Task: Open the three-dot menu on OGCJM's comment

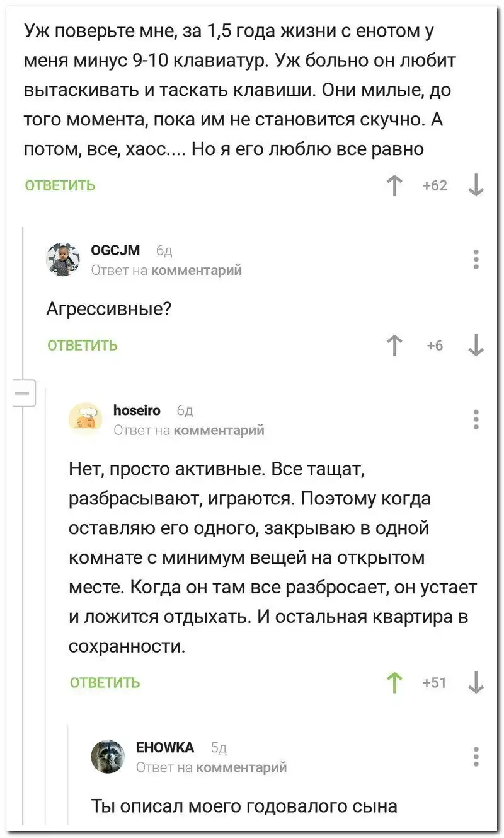Action: (476, 259)
